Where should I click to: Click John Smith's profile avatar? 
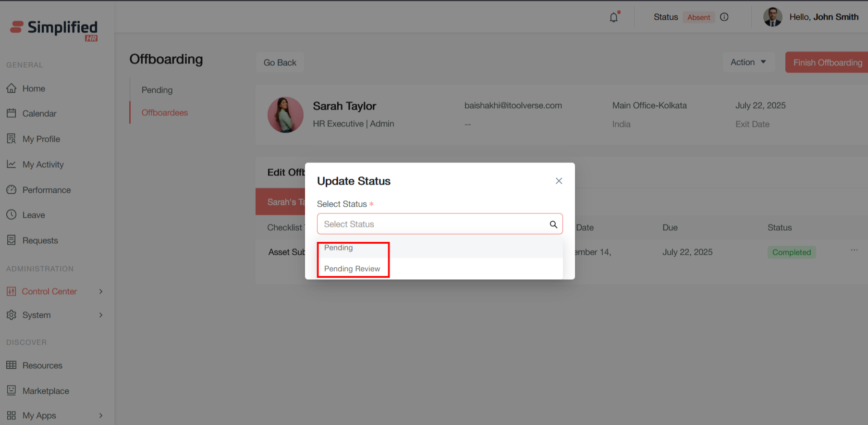pos(772,17)
